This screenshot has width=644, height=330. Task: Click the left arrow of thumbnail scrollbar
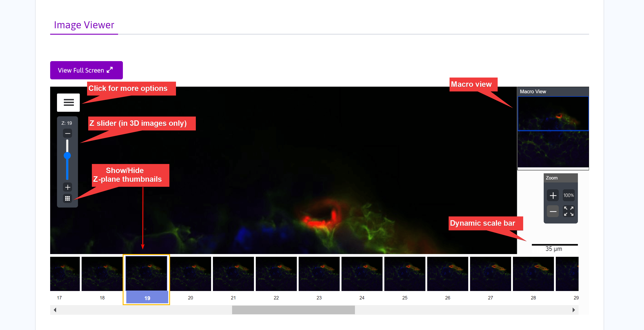[x=55, y=310]
